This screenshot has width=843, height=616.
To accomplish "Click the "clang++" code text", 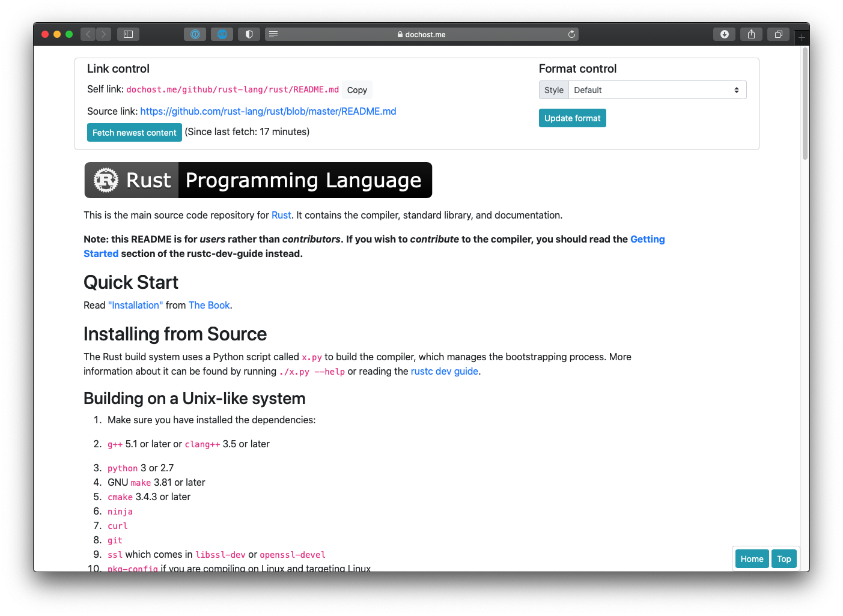I will [202, 444].
